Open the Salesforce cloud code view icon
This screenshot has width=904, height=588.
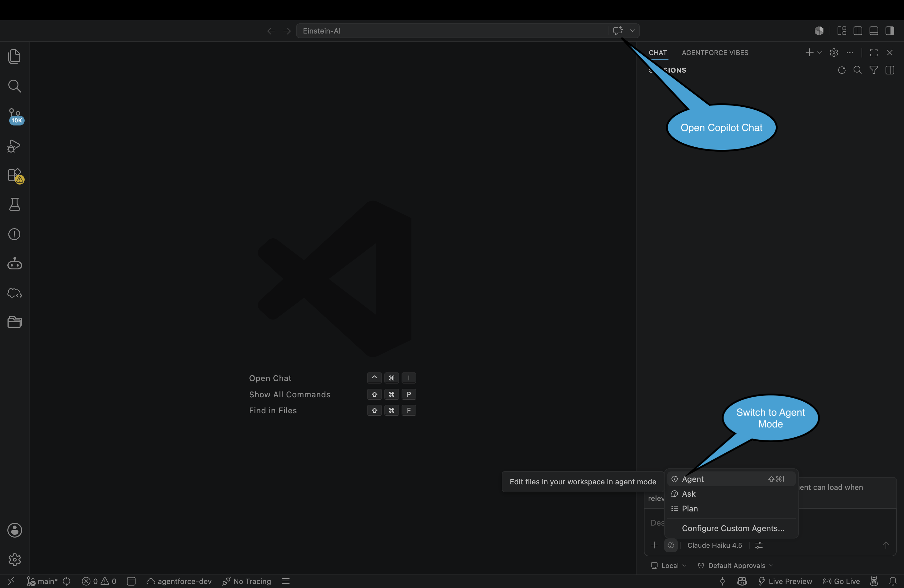(14, 293)
